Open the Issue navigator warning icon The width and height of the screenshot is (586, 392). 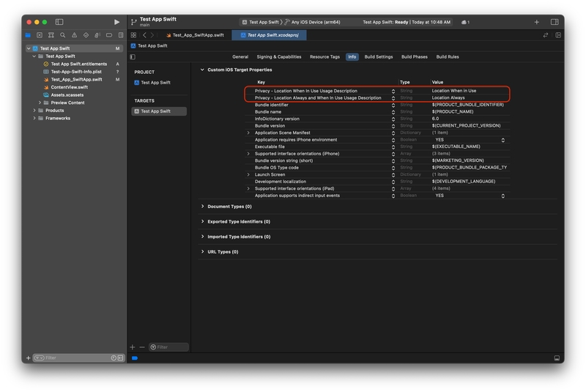[74, 35]
